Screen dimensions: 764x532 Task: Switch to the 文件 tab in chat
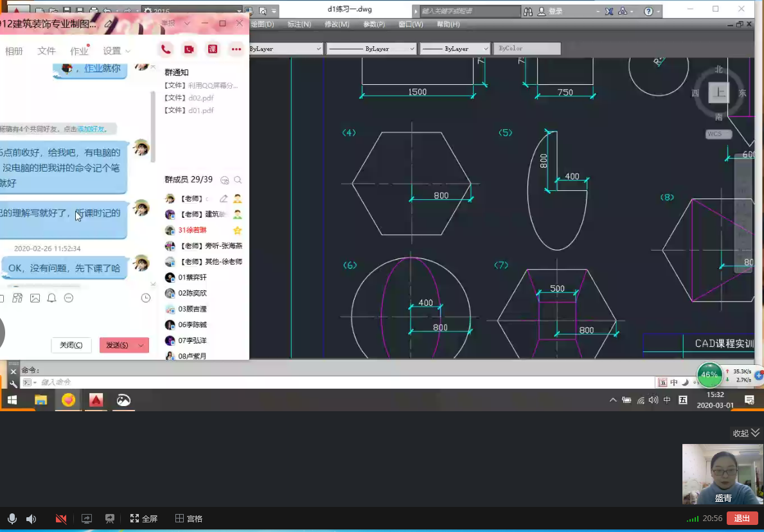(x=46, y=51)
